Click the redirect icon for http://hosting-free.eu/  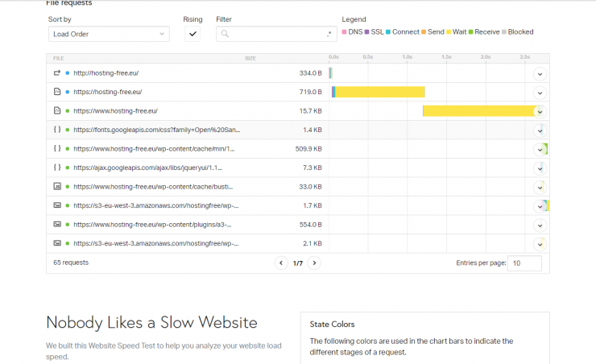[x=57, y=72]
